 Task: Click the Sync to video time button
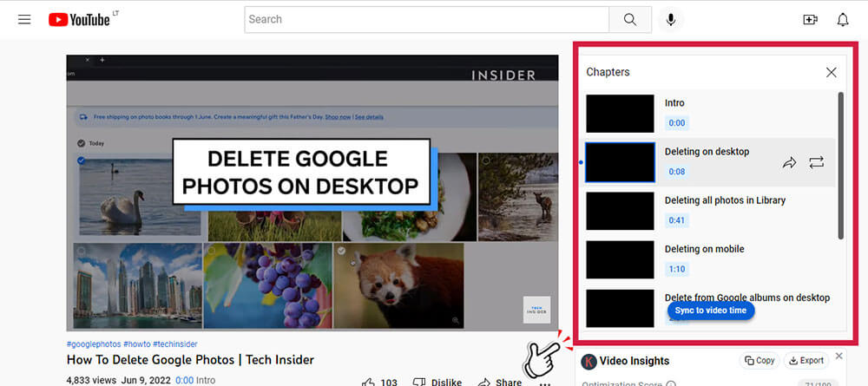pyautogui.click(x=710, y=311)
